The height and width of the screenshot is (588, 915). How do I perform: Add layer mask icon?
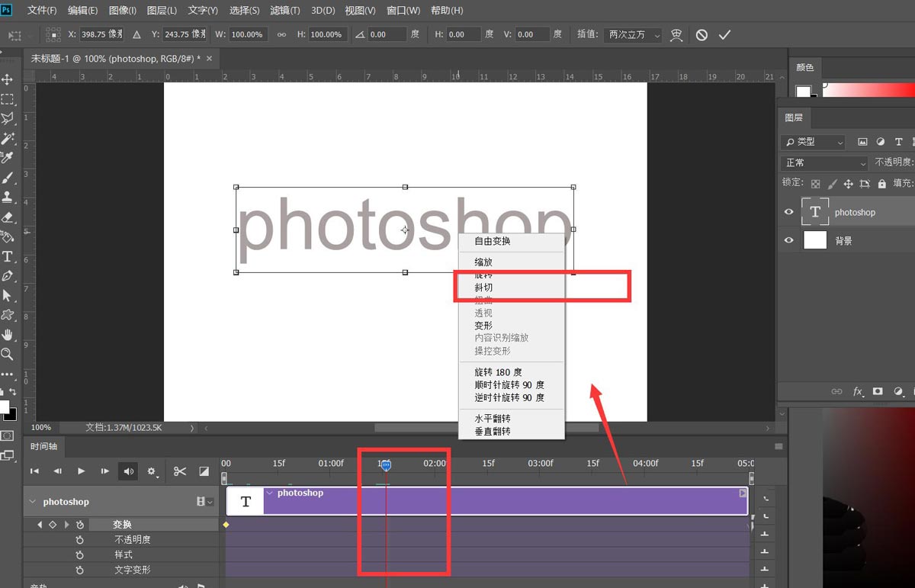point(878,391)
